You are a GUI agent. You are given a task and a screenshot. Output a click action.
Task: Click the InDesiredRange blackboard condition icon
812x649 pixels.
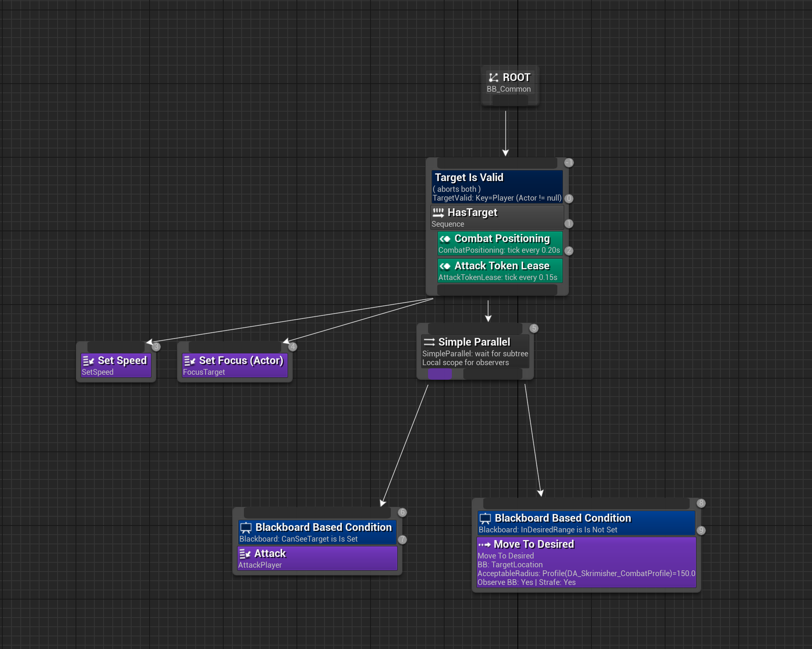[x=485, y=519]
